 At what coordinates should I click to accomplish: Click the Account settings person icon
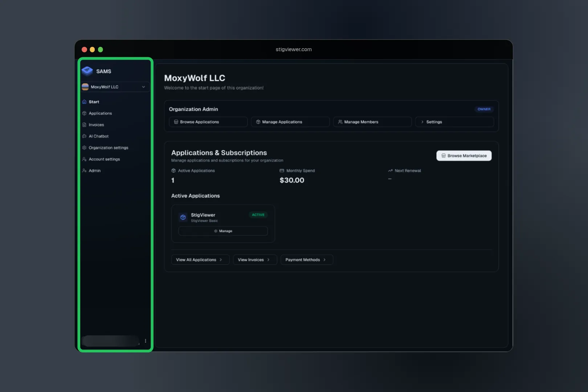tap(84, 159)
